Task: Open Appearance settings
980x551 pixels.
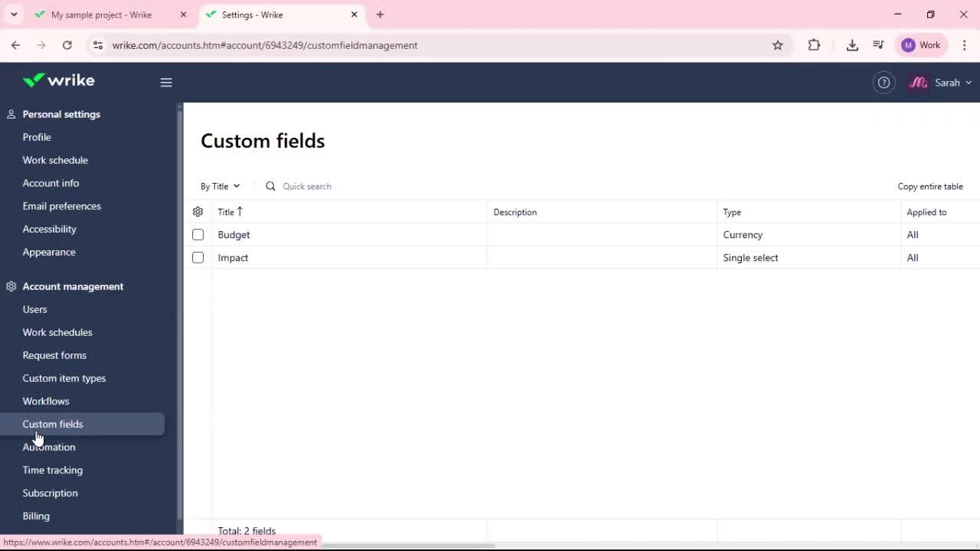Action: click(x=49, y=252)
